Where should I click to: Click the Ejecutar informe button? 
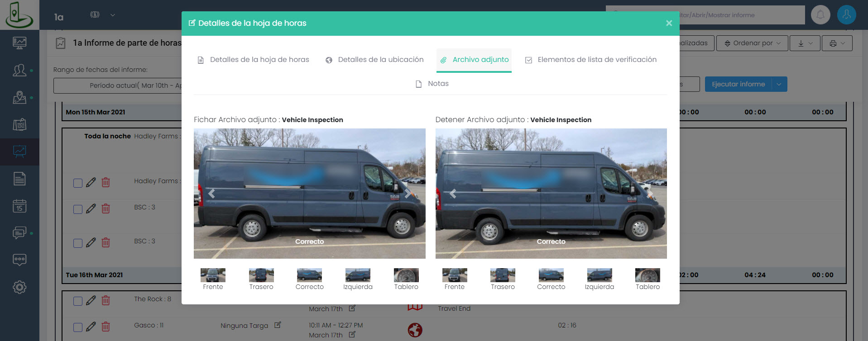point(738,84)
